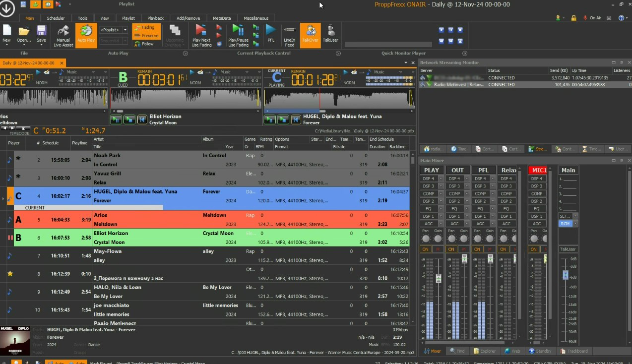Switch to the Scheduler ribbon tab
632x364 pixels.
coord(56,18)
